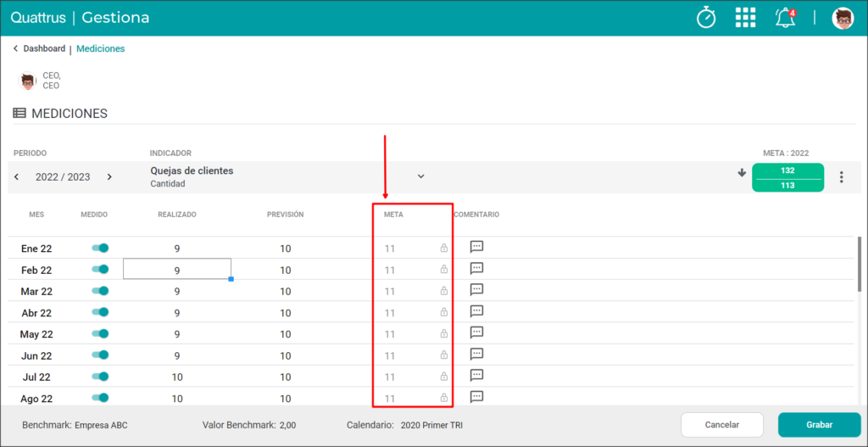Open comment for Ene 22
This screenshot has width=868, height=447.
476,247
